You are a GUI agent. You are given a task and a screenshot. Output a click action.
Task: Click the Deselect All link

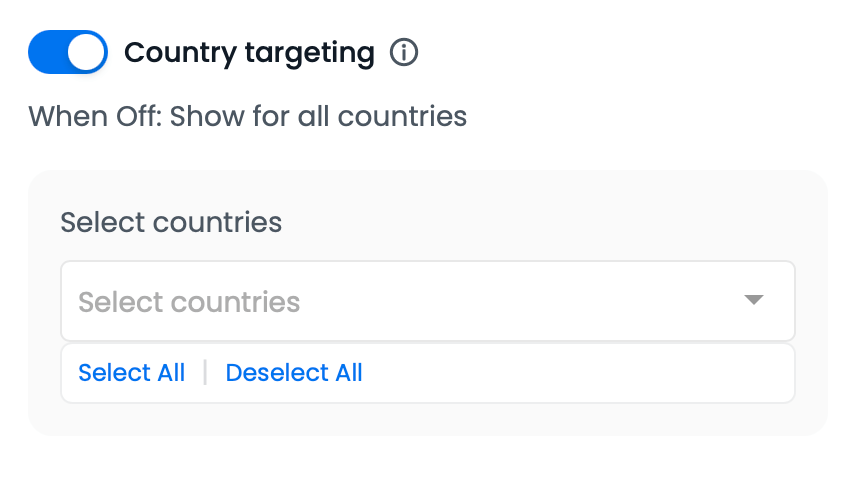point(294,373)
